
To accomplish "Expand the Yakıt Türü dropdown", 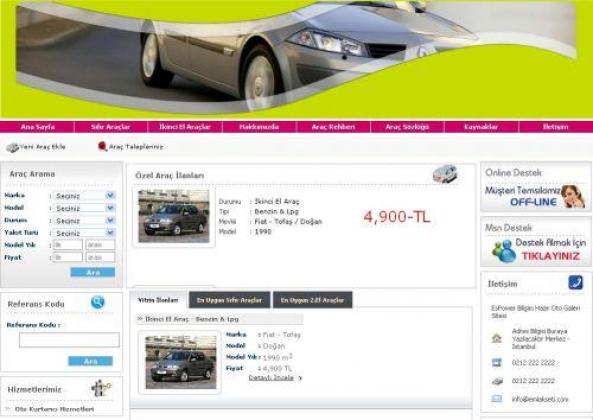I will click(x=84, y=233).
